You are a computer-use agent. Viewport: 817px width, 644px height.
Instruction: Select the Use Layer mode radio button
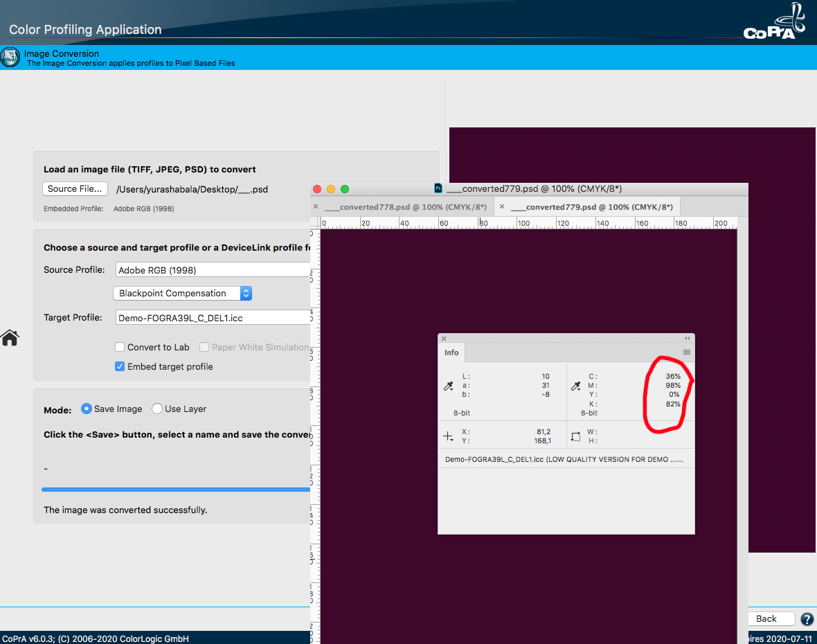tap(157, 409)
